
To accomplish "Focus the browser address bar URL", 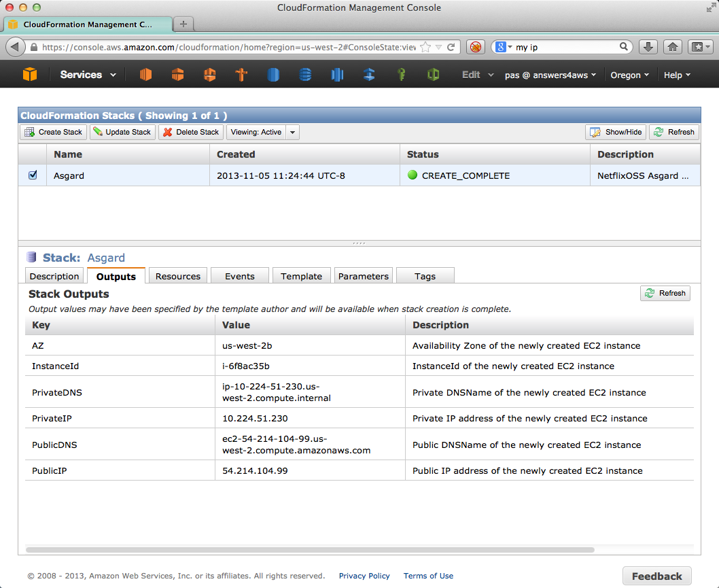I will 229,47.
